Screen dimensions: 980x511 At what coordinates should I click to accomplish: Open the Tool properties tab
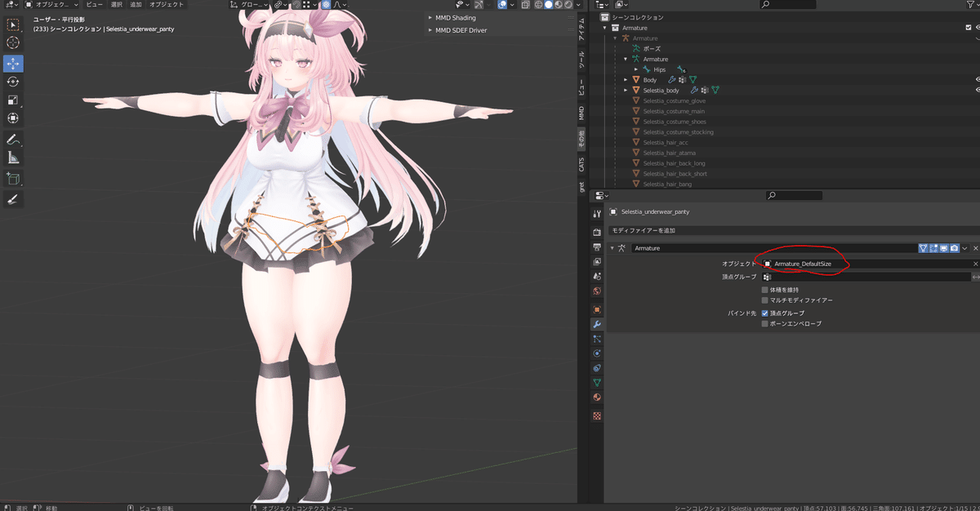coord(597,212)
